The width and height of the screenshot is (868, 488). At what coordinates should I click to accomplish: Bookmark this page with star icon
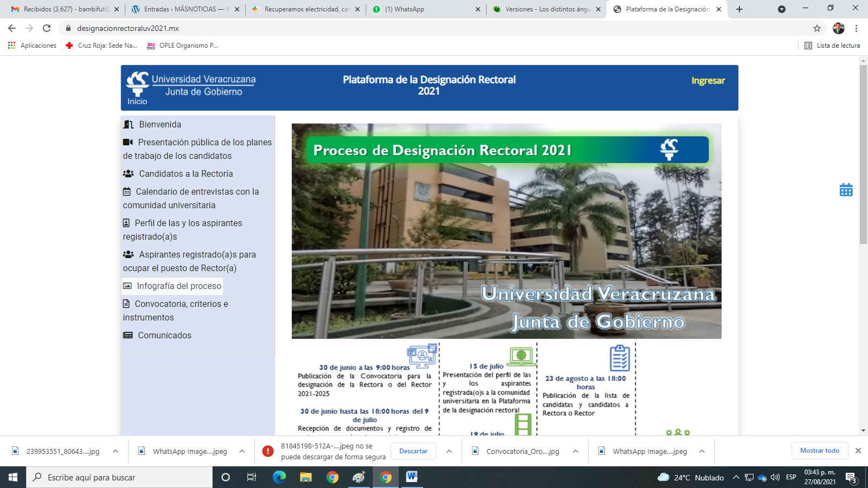817,28
